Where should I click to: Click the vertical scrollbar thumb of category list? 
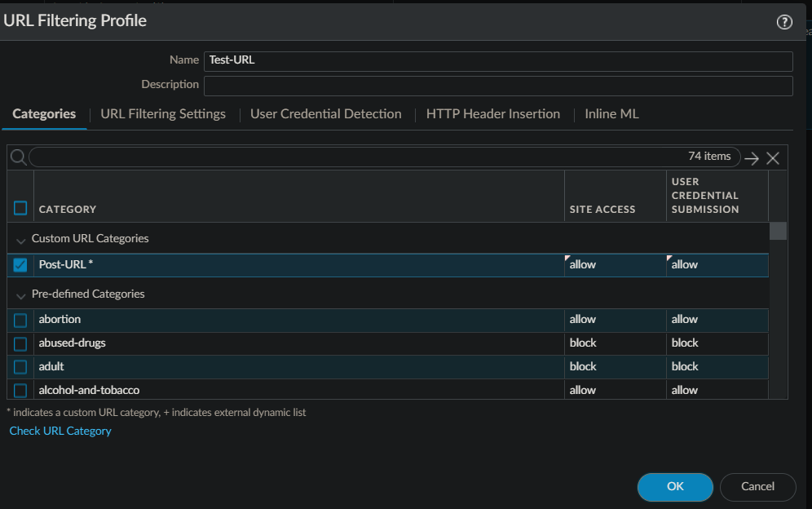tap(778, 231)
